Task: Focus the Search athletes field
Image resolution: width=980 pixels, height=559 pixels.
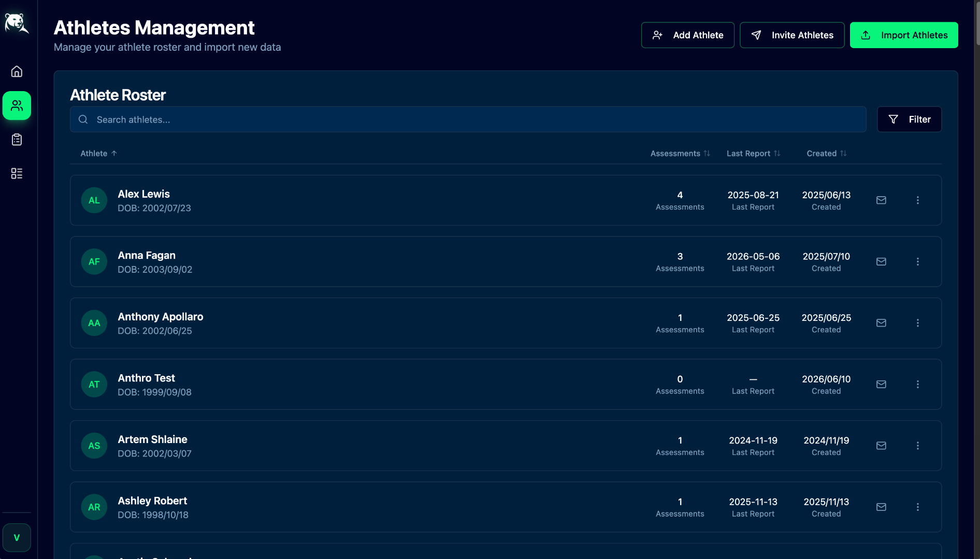Action: 468,120
